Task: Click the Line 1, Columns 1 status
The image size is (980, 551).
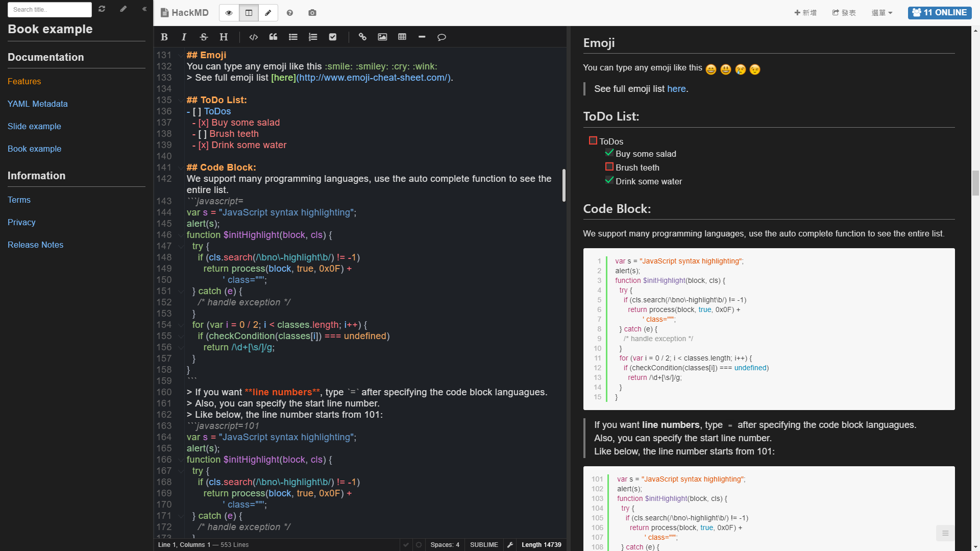Action: [184, 545]
